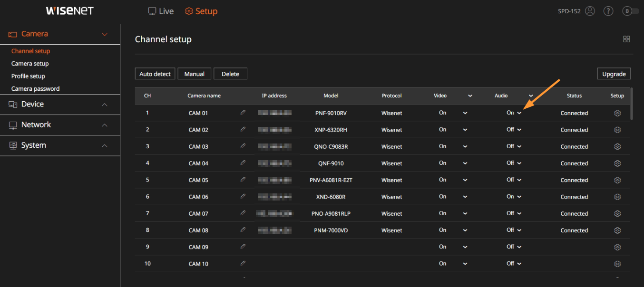Edit the CAM 01 camera name
Viewport: 644px width, 287px height.
[243, 113]
